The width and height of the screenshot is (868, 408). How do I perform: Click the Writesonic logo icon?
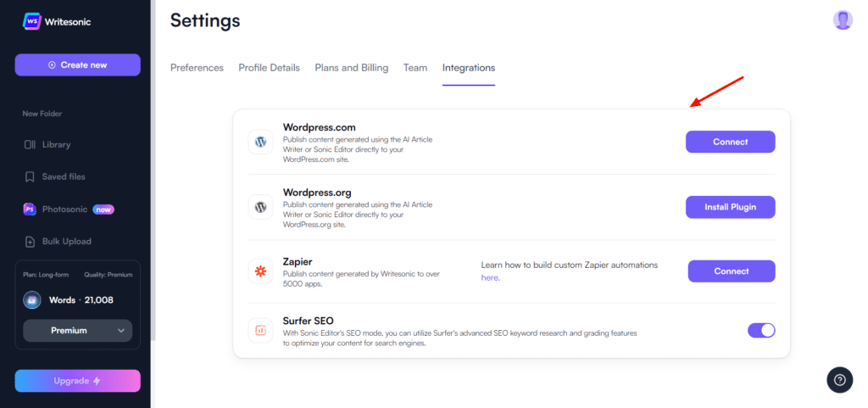point(33,20)
